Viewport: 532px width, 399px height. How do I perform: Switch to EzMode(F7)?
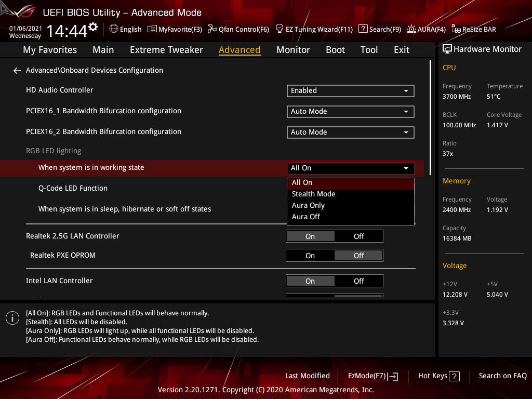point(373,376)
